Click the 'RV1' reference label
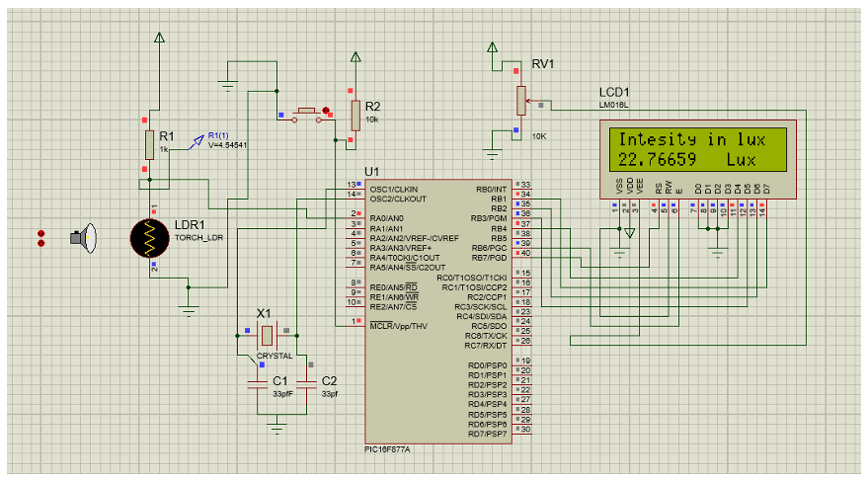 pyautogui.click(x=543, y=64)
